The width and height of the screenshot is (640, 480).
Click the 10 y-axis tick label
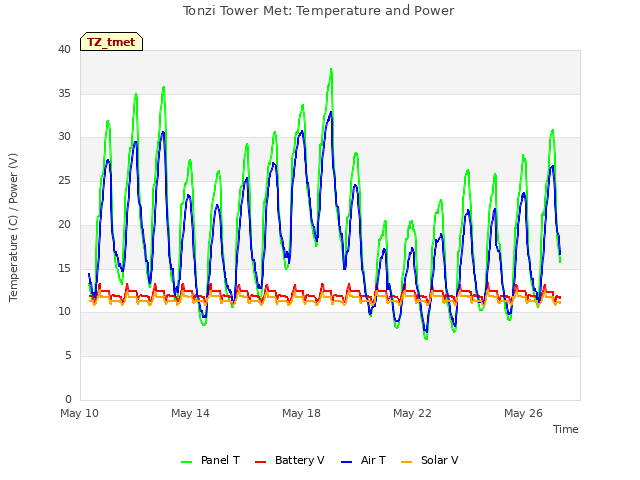pyautogui.click(x=64, y=312)
